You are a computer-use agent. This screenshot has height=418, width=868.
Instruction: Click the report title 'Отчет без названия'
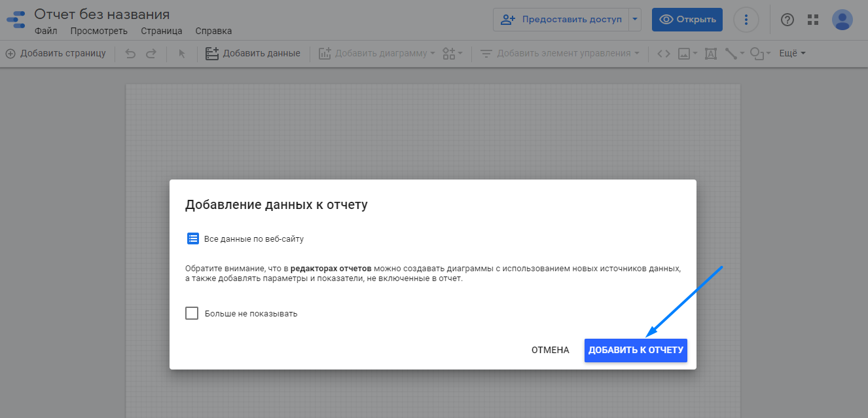coord(101,14)
